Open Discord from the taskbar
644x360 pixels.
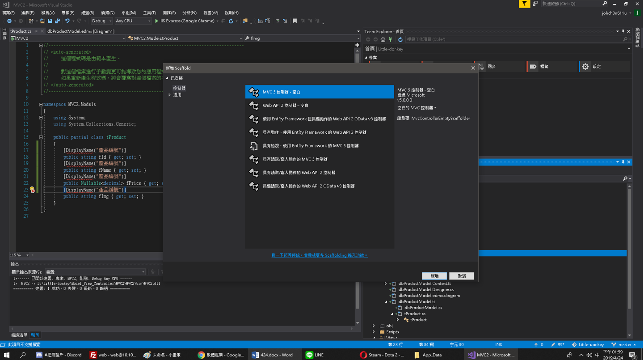click(x=59, y=355)
